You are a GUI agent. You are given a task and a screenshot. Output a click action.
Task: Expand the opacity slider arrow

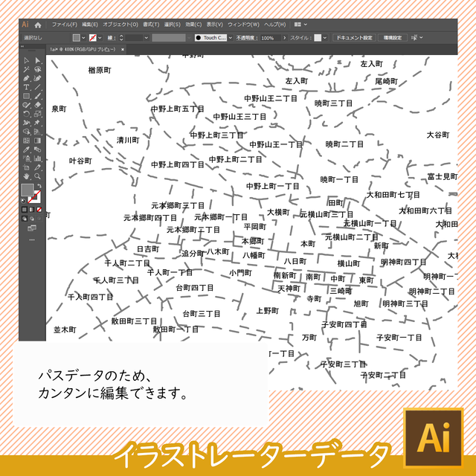(284, 38)
